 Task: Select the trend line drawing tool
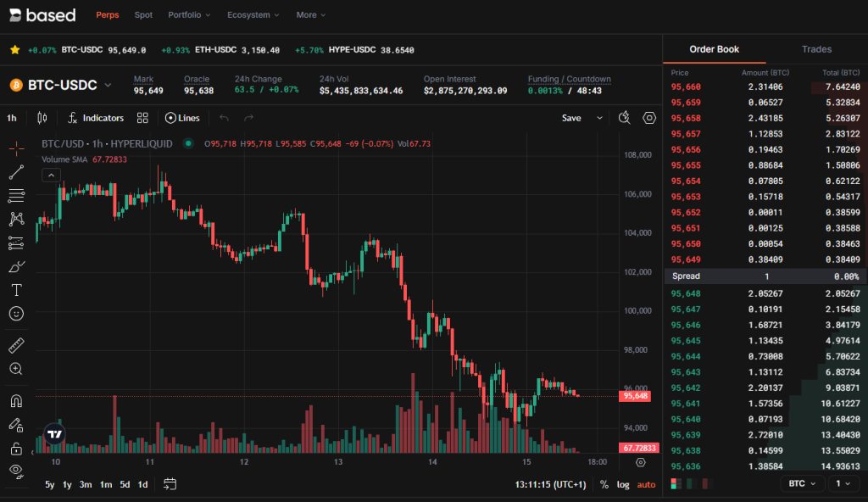(x=16, y=173)
